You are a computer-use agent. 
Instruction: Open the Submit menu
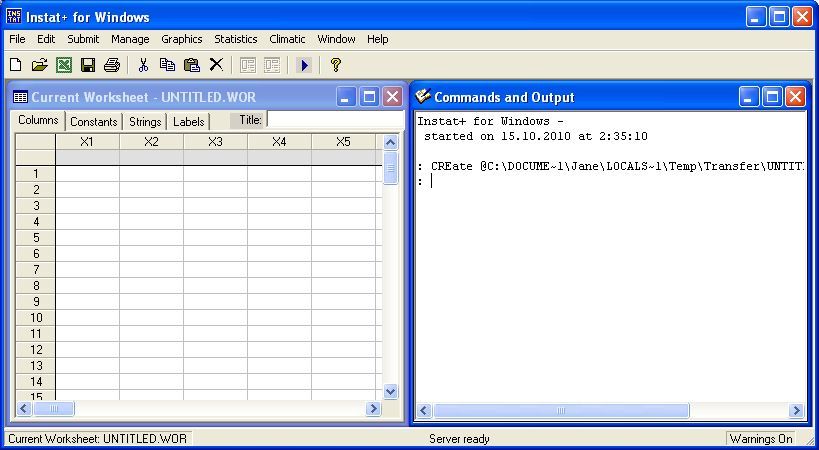tap(83, 39)
